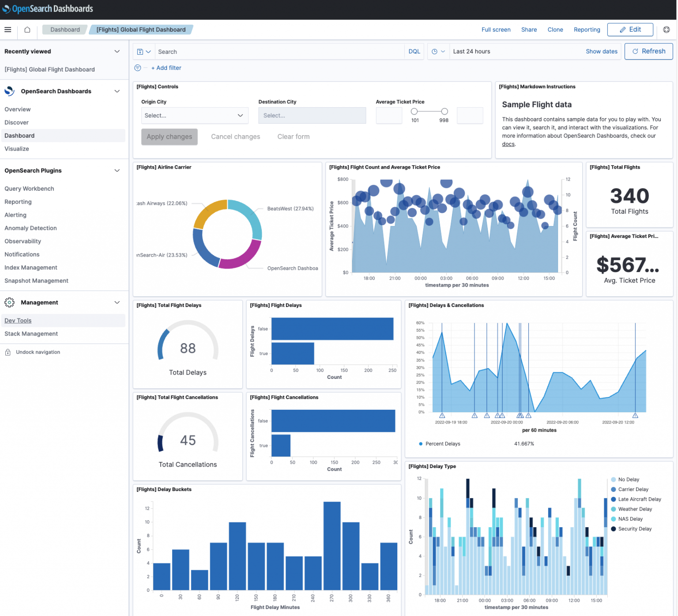Open the docs link in Markdown Instructions
The image size is (678, 616).
point(508,144)
